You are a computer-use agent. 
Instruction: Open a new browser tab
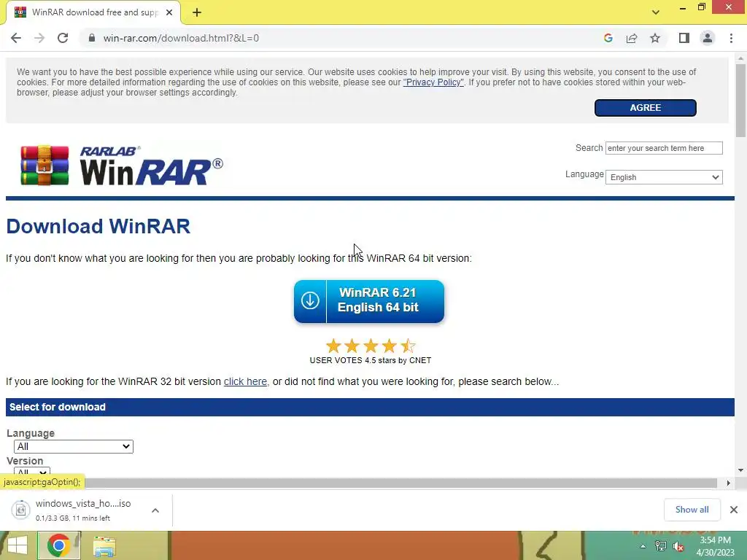pyautogui.click(x=197, y=12)
